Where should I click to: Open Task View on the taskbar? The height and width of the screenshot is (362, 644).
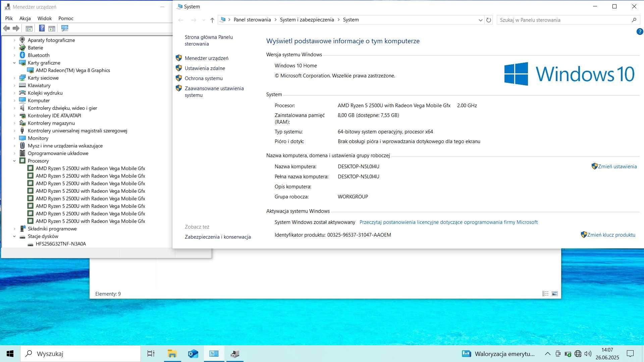[x=151, y=354]
